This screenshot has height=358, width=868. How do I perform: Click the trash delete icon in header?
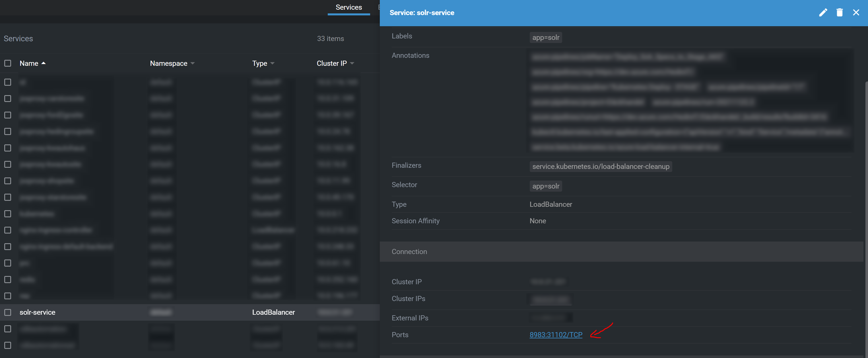pyautogui.click(x=839, y=13)
